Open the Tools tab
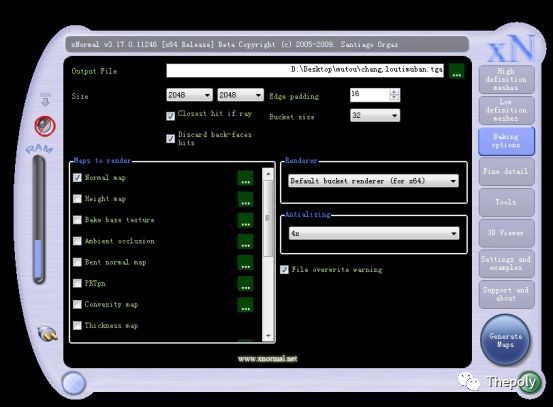Viewport: 554px width, 407px height. tap(506, 202)
